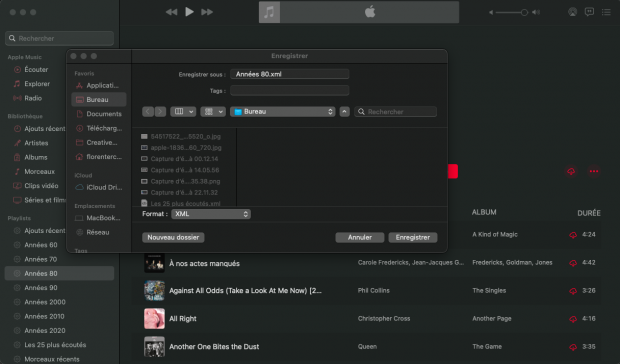Image resolution: width=620 pixels, height=364 pixels.
Task: Select file apple-1836...60_720.jpg
Action: 181,147
